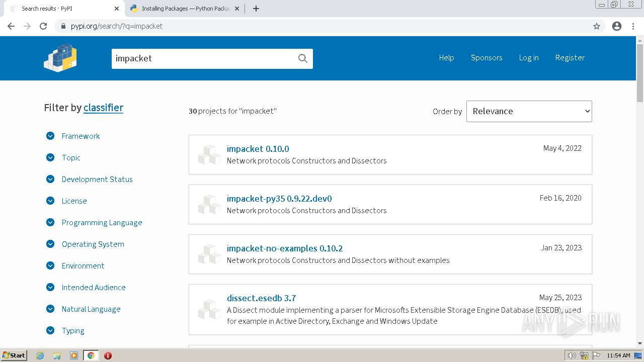Expand the Topic classifier filter
The width and height of the screenshot is (644, 362).
[x=63, y=158]
